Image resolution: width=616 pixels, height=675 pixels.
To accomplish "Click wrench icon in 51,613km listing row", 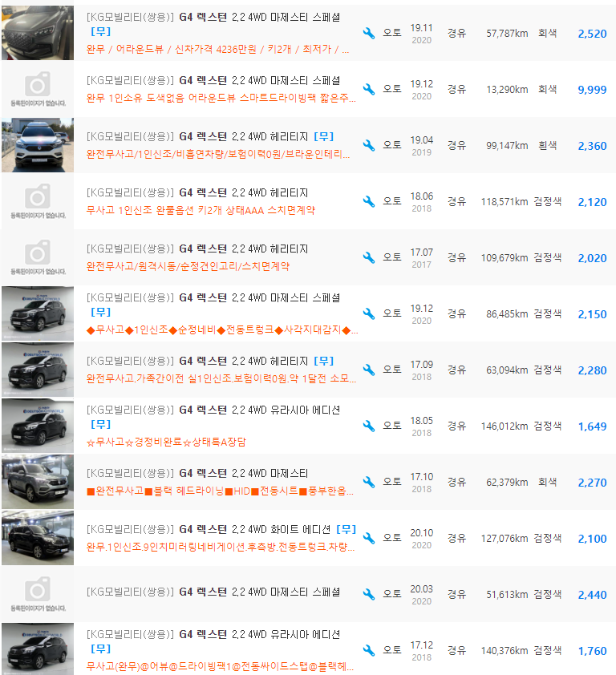I will (x=369, y=594).
